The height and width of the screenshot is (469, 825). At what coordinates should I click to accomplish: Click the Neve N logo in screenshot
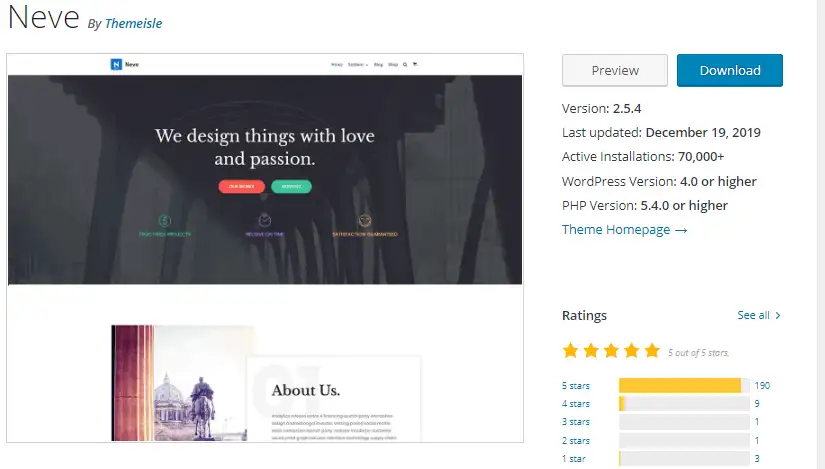116,64
